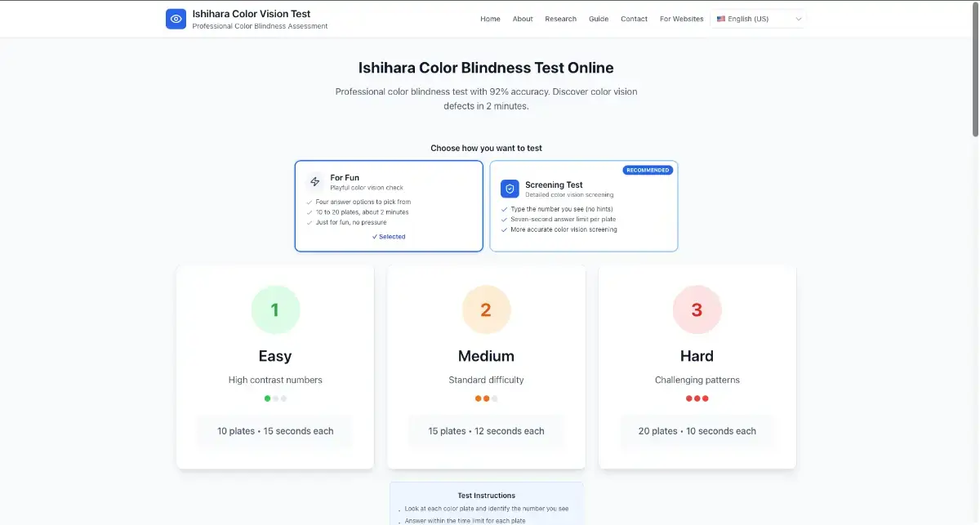Start the Hard difficulty test
This screenshot has height=525, width=980.
coord(697,367)
